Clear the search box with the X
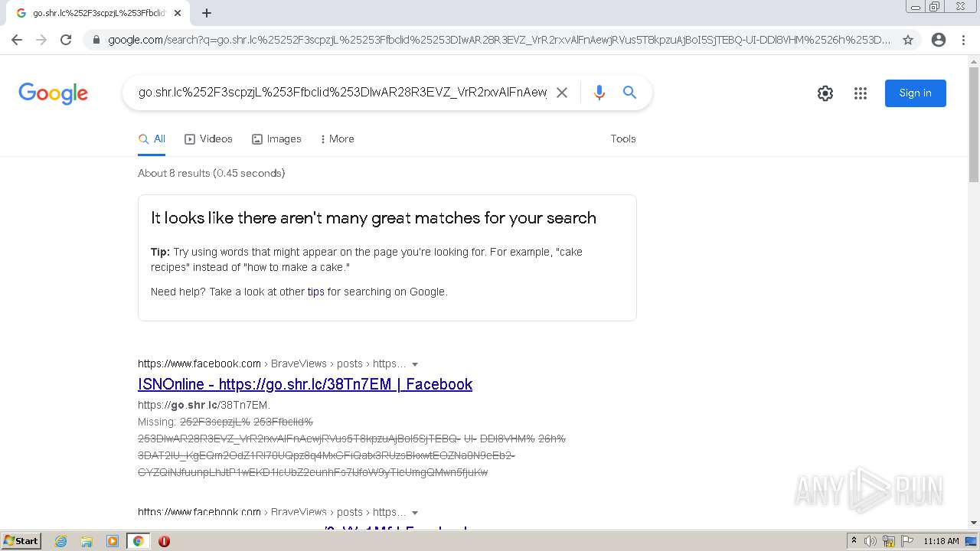The width and height of the screenshot is (980, 551). tap(561, 93)
